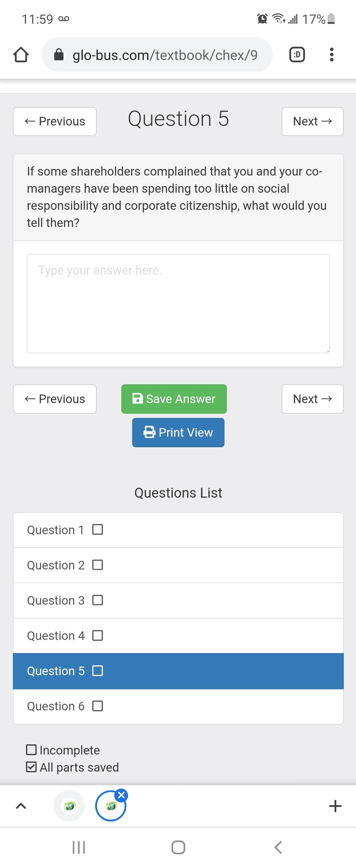The image size is (356, 868).
Task: Toggle the All parts saved checkbox
Action: click(x=31, y=767)
